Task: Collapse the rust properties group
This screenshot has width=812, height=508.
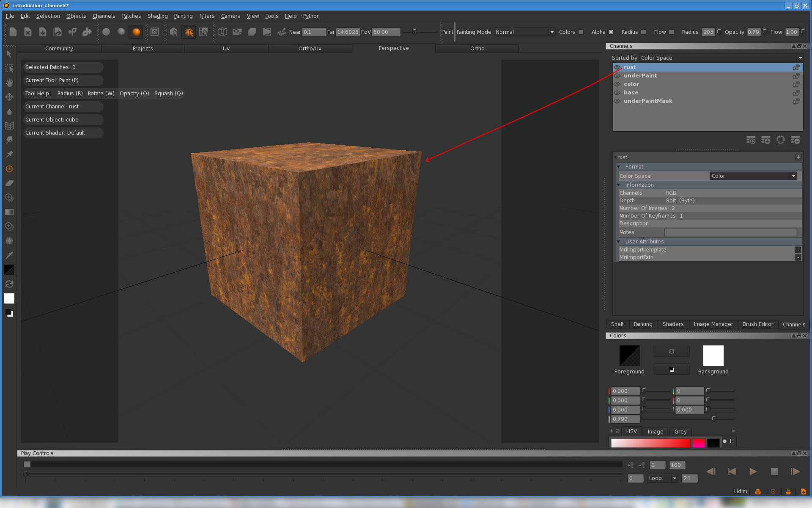Action: 615,157
